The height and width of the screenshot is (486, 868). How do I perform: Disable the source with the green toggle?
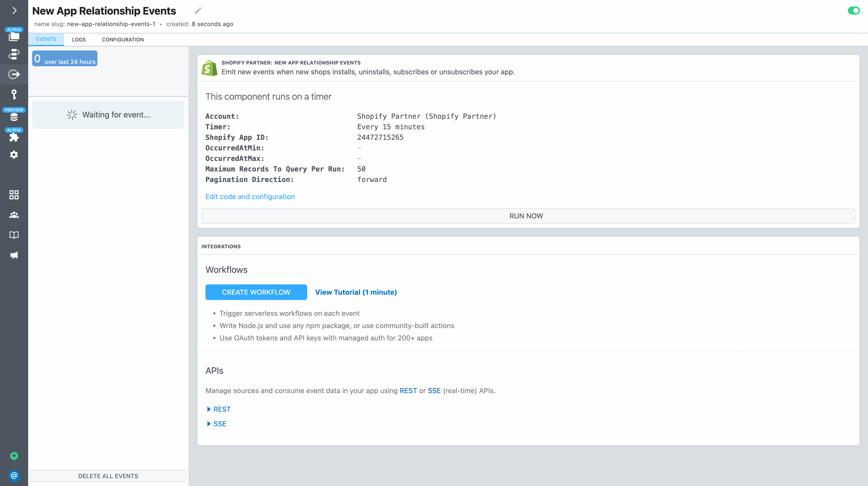[854, 11]
